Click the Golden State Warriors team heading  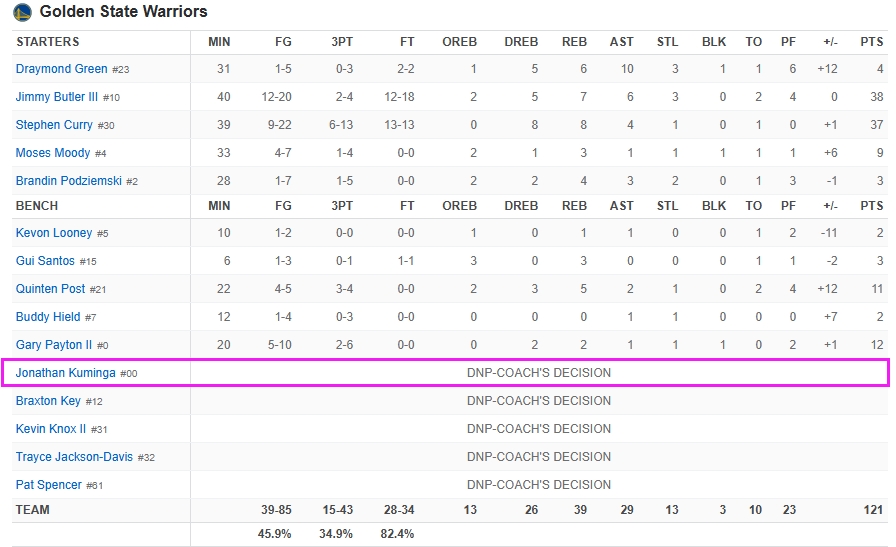click(x=123, y=12)
